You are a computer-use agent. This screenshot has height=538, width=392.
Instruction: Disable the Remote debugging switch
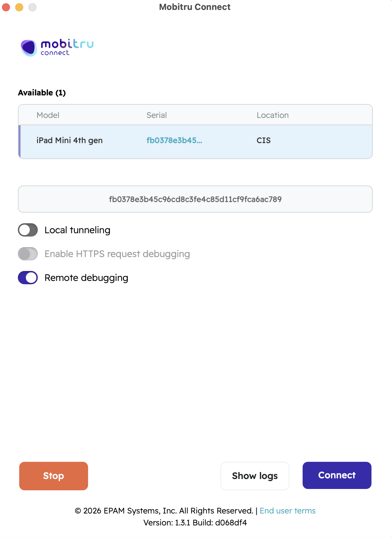click(28, 278)
